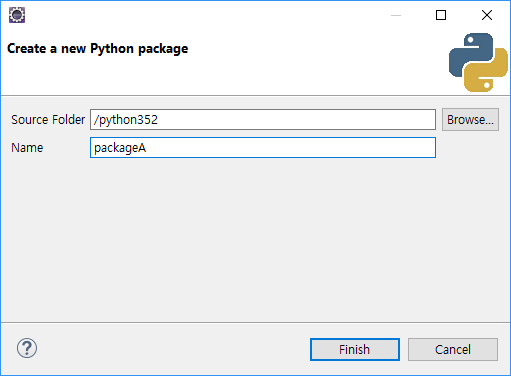
Task: Click the "Create a new Python package" heading
Action: [98, 49]
